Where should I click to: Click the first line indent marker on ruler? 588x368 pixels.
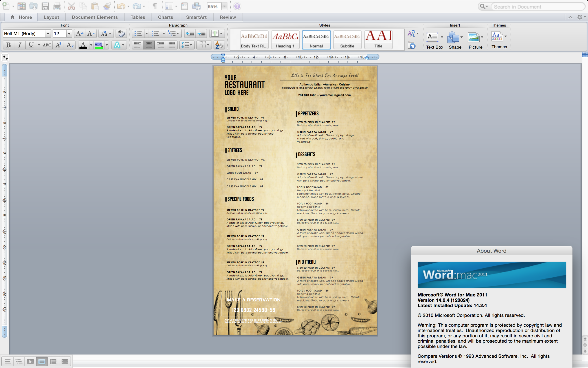click(223, 55)
